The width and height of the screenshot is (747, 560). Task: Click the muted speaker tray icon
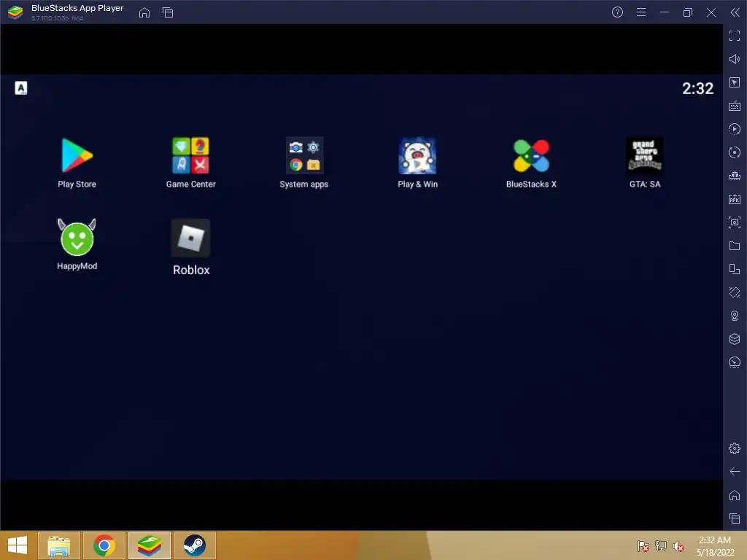point(678,546)
